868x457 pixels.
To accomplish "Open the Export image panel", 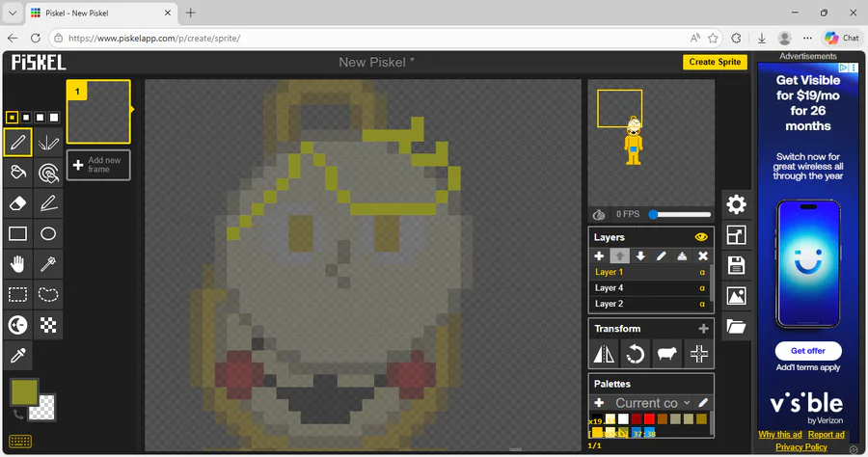I will pos(736,296).
